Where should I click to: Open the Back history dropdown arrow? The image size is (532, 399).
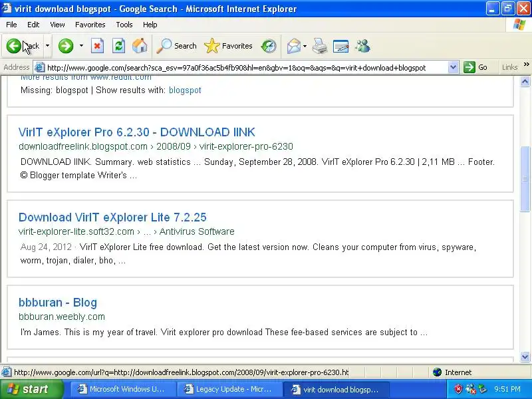[47, 46]
